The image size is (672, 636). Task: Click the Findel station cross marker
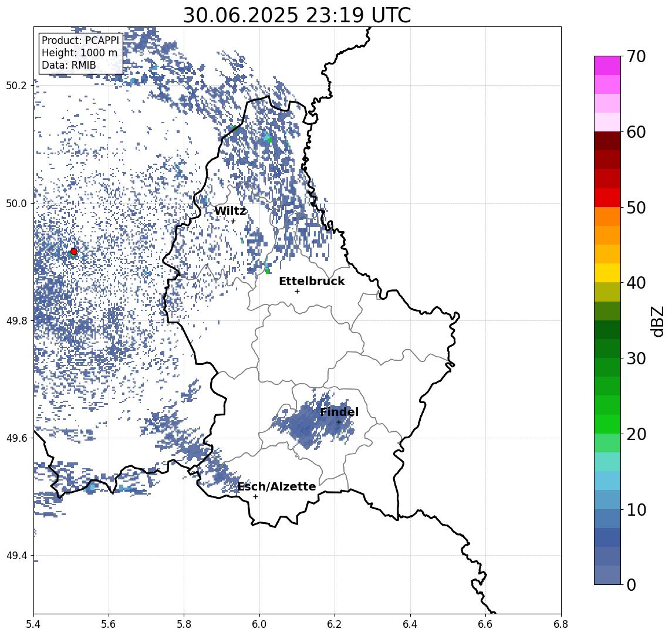339,422
